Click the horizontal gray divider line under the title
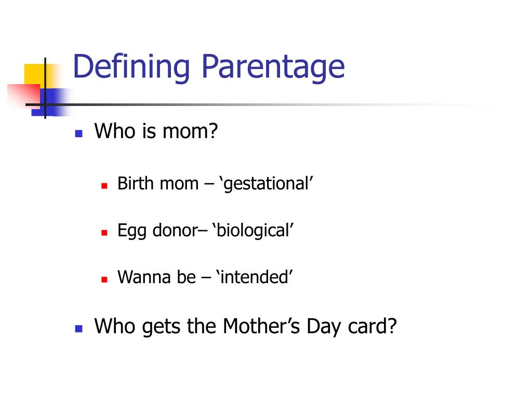This screenshot has width=532, height=399. pos(258,104)
